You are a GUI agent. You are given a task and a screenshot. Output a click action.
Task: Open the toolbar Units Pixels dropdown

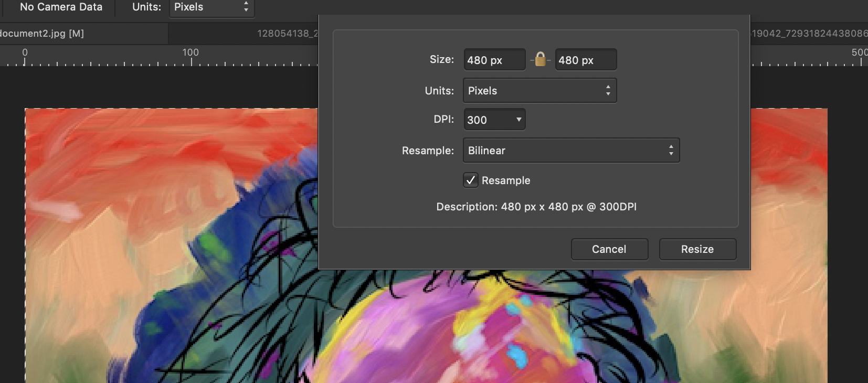211,7
